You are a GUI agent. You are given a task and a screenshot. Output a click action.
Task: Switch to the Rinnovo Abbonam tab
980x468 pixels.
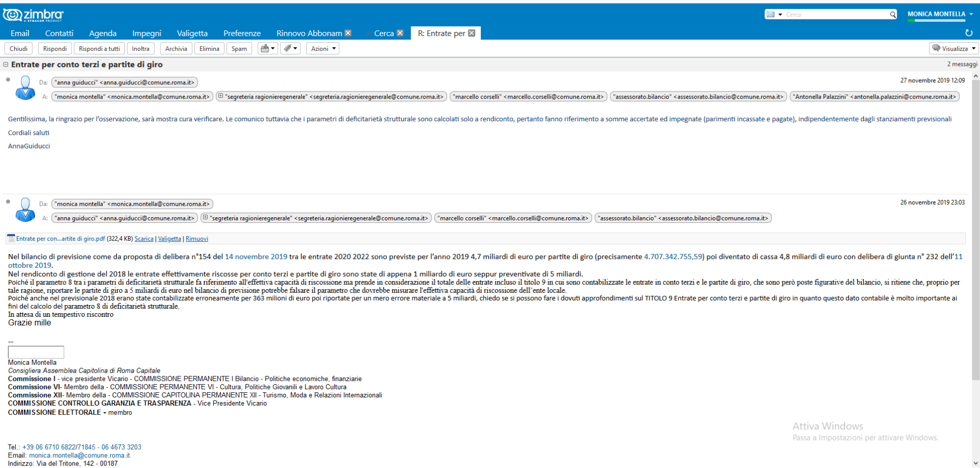[309, 33]
